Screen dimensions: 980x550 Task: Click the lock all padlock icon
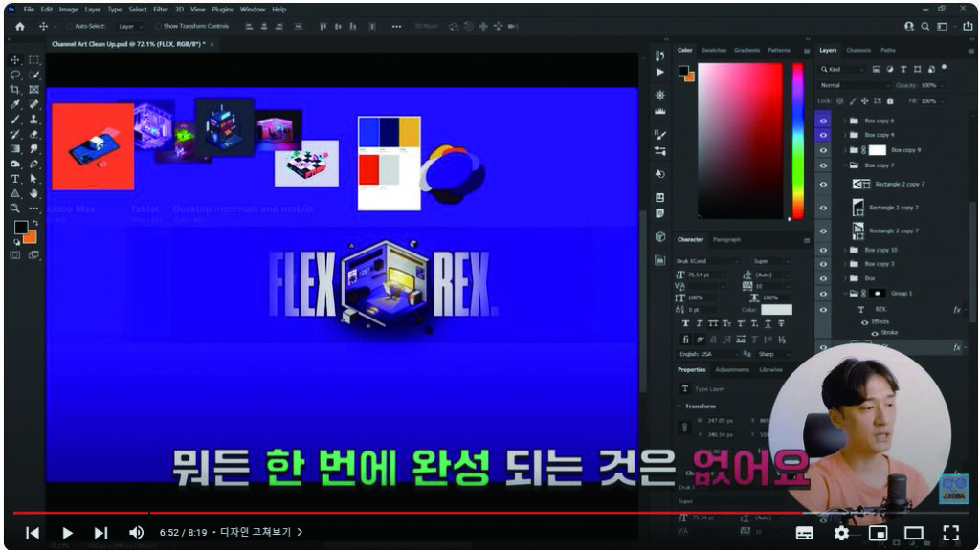890,100
